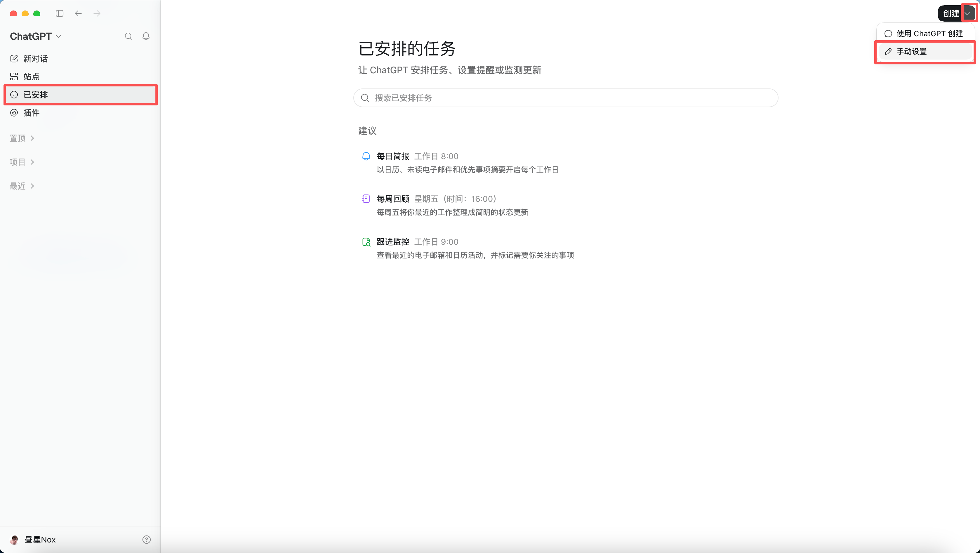The height and width of the screenshot is (553, 980).
Task: Click the 工作日 8:00 schedule text
Action: pyautogui.click(x=436, y=156)
